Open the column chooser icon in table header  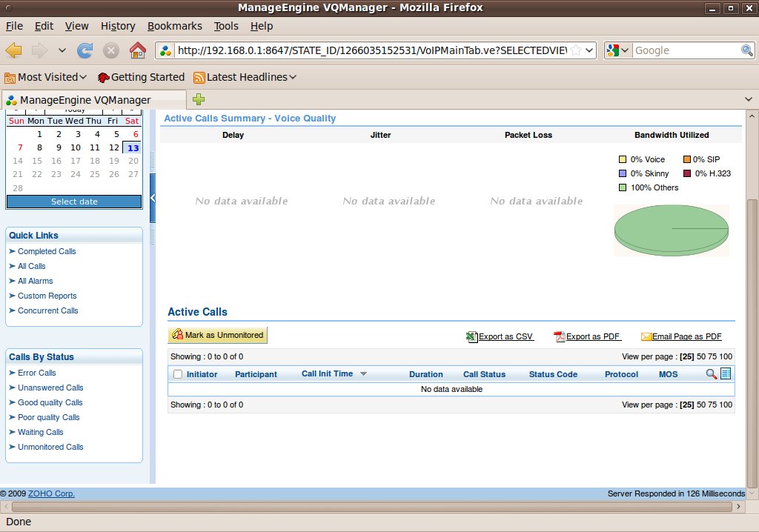click(726, 374)
